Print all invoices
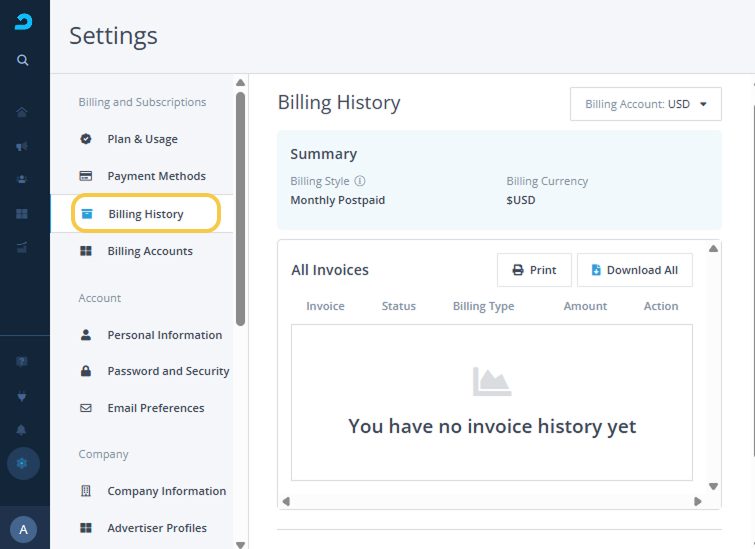Image resolution: width=755 pixels, height=549 pixels. coord(534,270)
